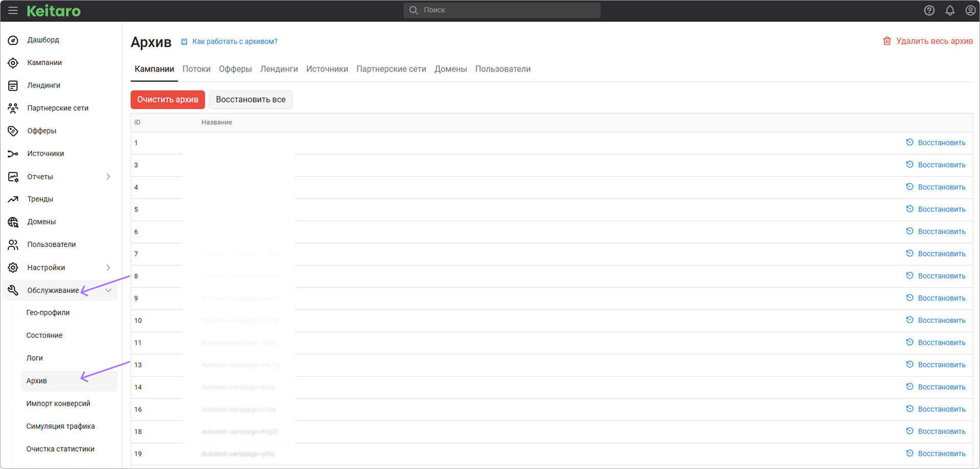Expand the Settings submenu chevron
This screenshot has height=469, width=980.
(108, 268)
